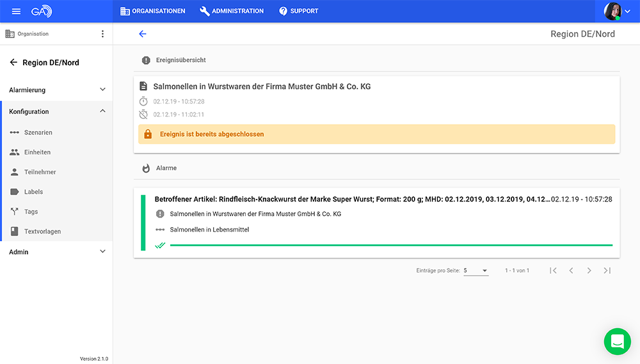Go to the first page of alarms
The width and height of the screenshot is (640, 364).
pos(554,271)
